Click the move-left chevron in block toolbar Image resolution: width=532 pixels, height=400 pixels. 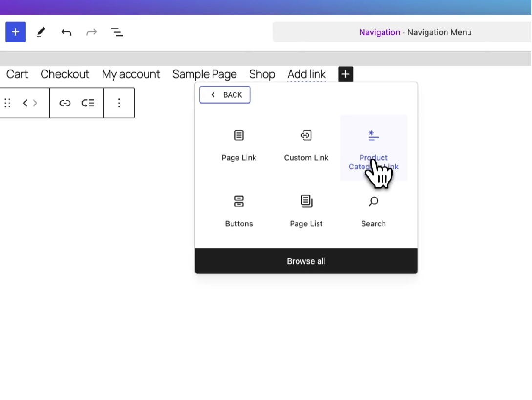click(26, 103)
